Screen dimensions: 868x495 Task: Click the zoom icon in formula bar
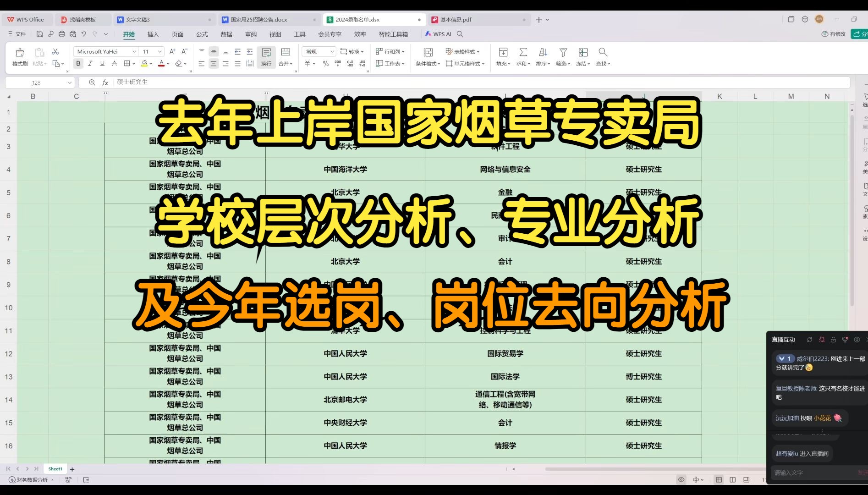coord(92,82)
